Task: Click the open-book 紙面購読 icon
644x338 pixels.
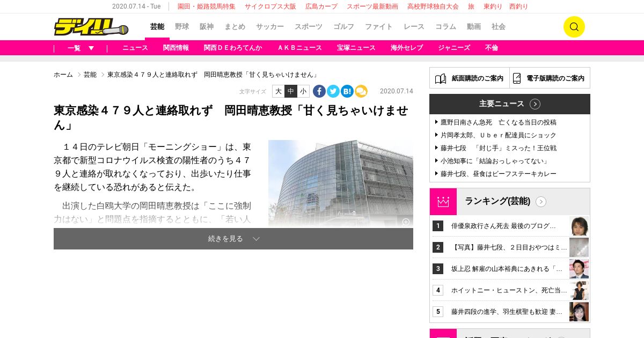Action: pyautogui.click(x=441, y=78)
